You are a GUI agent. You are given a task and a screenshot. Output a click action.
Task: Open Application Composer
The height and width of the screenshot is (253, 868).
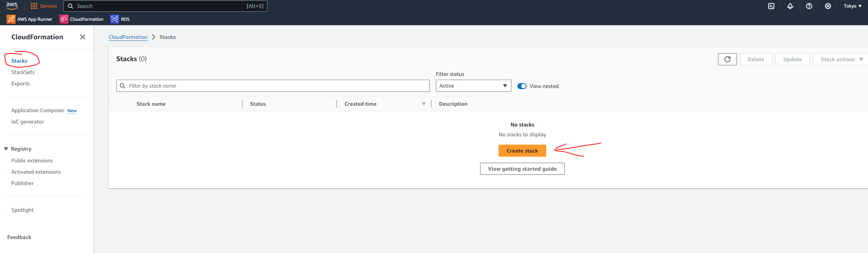tap(38, 110)
